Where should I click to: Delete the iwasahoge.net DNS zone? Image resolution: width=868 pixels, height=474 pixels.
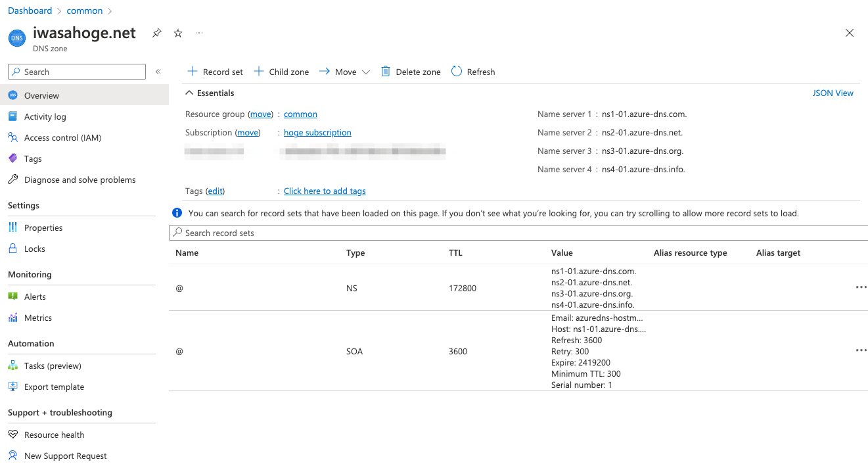pyautogui.click(x=410, y=71)
